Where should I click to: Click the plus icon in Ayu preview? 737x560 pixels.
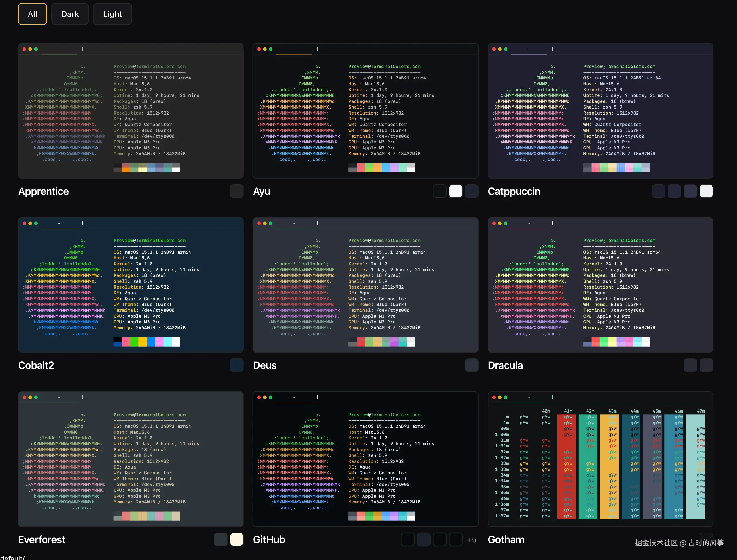click(x=317, y=49)
